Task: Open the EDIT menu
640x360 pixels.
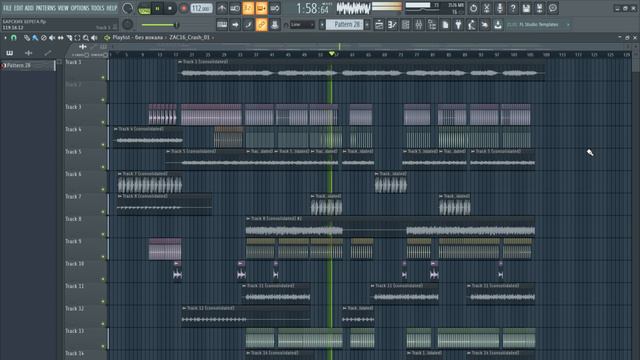Action: pyautogui.click(x=18, y=8)
